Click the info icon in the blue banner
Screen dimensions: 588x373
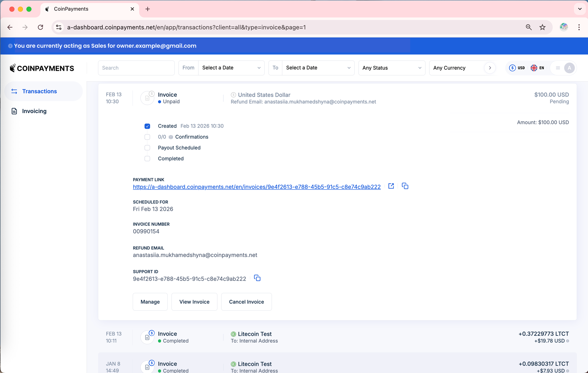click(10, 46)
